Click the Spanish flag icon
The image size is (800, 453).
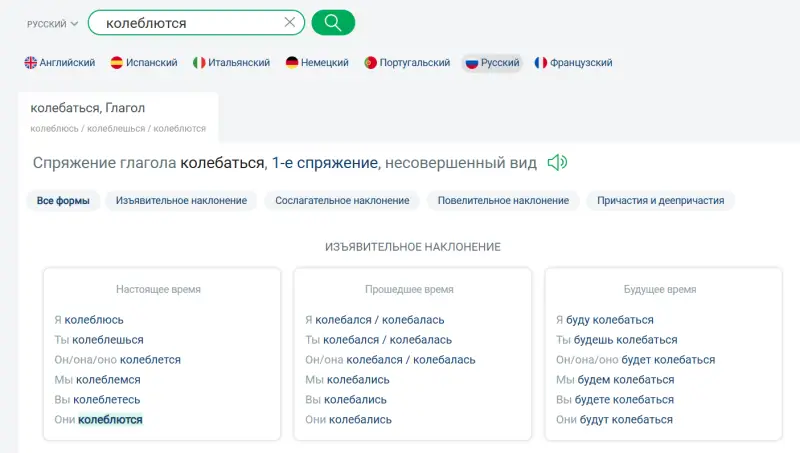tap(117, 63)
